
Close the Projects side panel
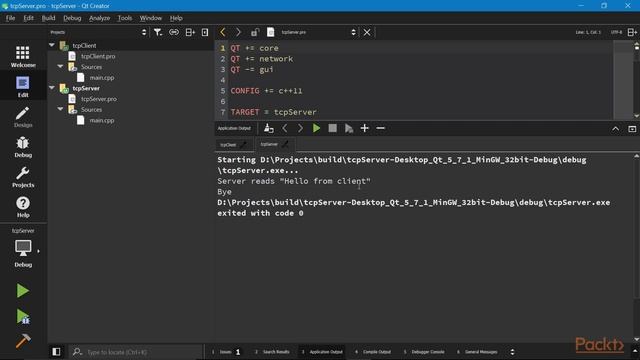205,32
